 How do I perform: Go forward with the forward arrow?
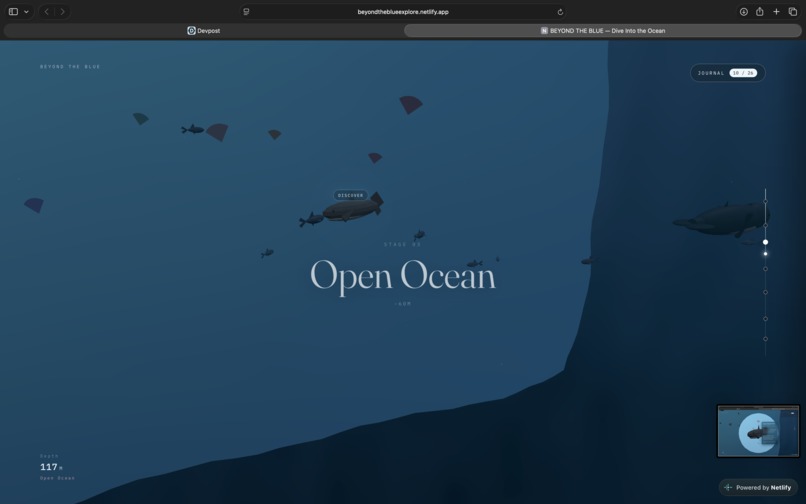point(62,11)
